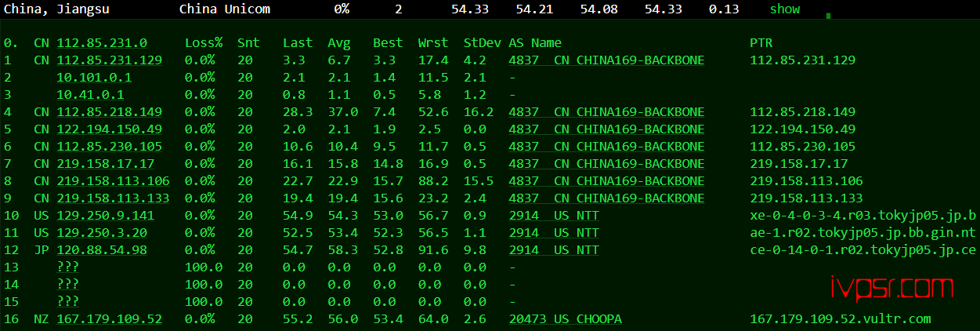Click the 'StDev' column header
The image size is (980, 331).
(482, 42)
